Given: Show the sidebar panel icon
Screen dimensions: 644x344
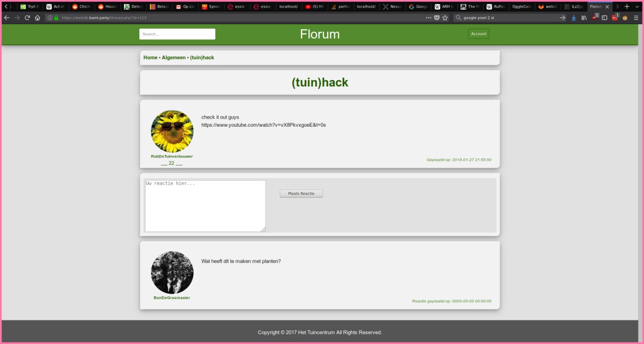Looking at the screenshot, I should 604,18.
